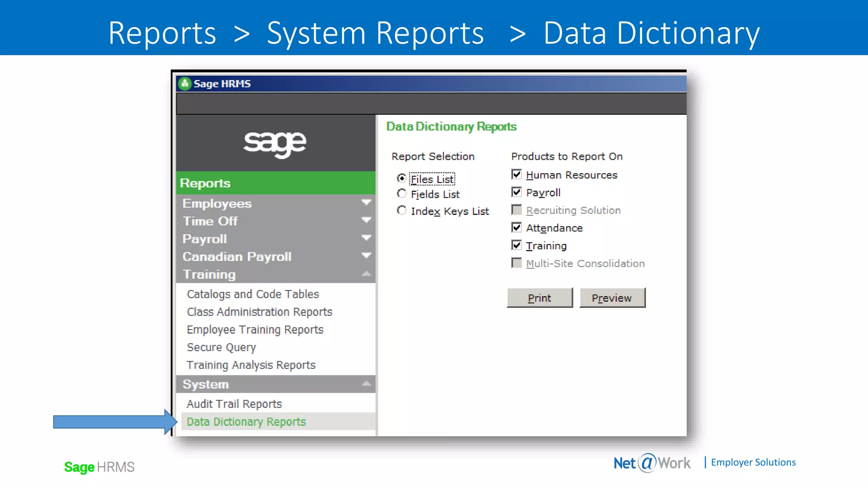Collapse the System section arrow
Screen dimensions: 868x488
click(x=366, y=384)
